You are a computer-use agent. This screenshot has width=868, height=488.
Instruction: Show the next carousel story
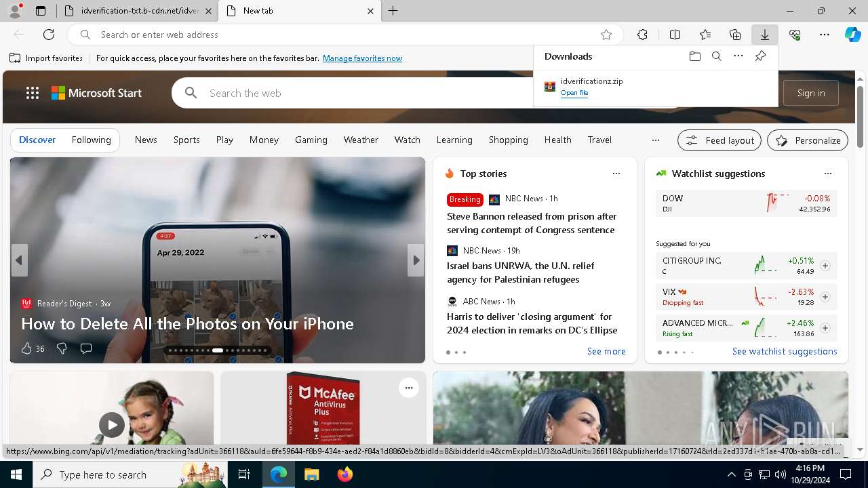click(416, 260)
